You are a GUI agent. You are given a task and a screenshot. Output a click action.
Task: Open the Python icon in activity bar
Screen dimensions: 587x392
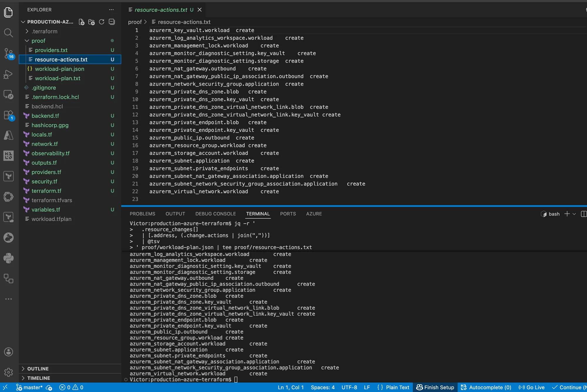(9, 258)
